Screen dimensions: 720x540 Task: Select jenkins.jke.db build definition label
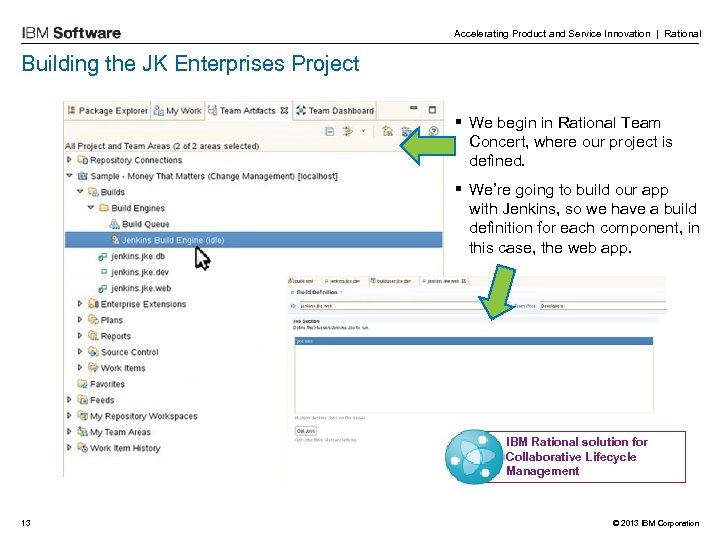tap(138, 256)
